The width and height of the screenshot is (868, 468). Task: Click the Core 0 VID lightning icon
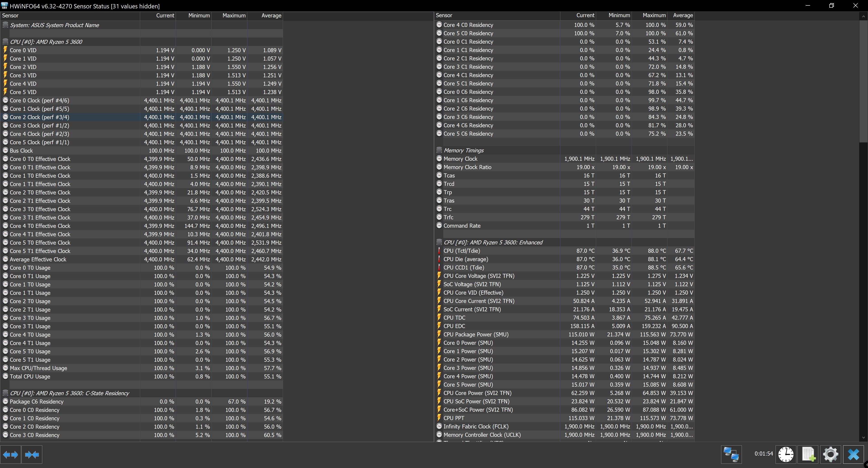[x=5, y=50]
